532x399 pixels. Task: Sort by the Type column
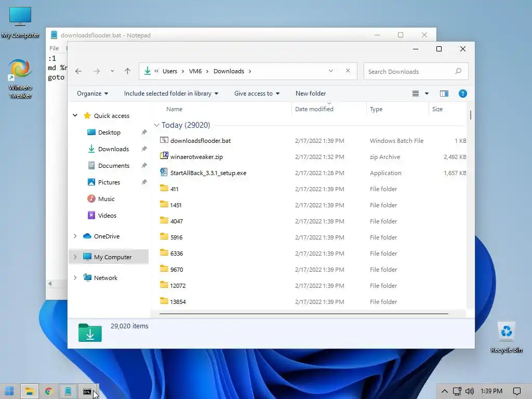coord(376,109)
